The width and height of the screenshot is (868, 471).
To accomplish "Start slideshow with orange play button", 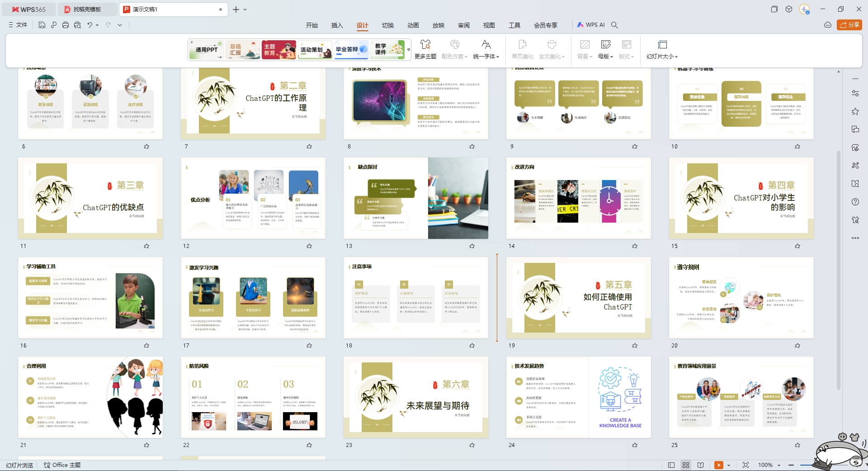I will tap(719, 465).
